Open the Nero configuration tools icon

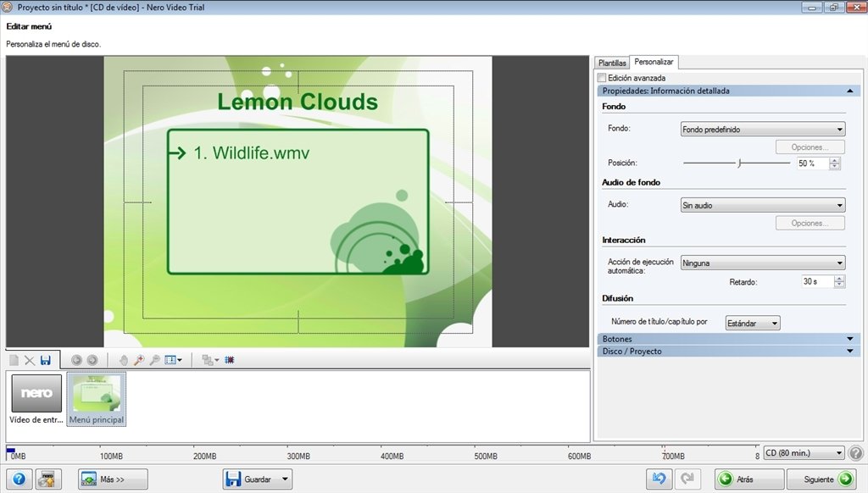pos(48,479)
